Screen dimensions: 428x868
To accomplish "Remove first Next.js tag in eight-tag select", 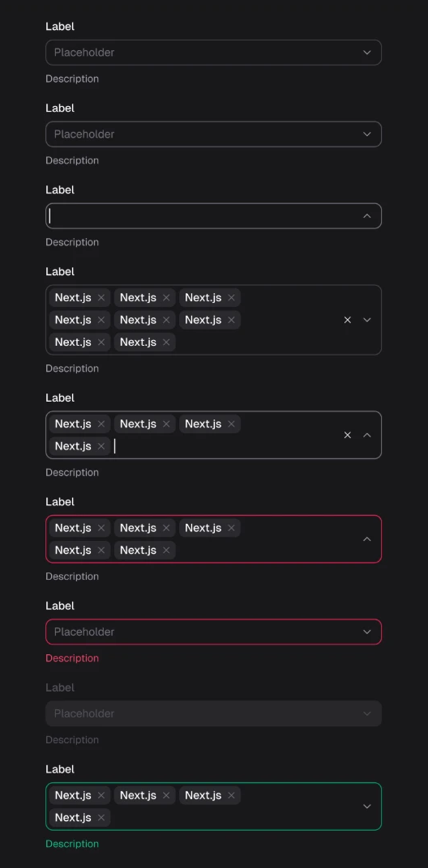I will (x=101, y=298).
